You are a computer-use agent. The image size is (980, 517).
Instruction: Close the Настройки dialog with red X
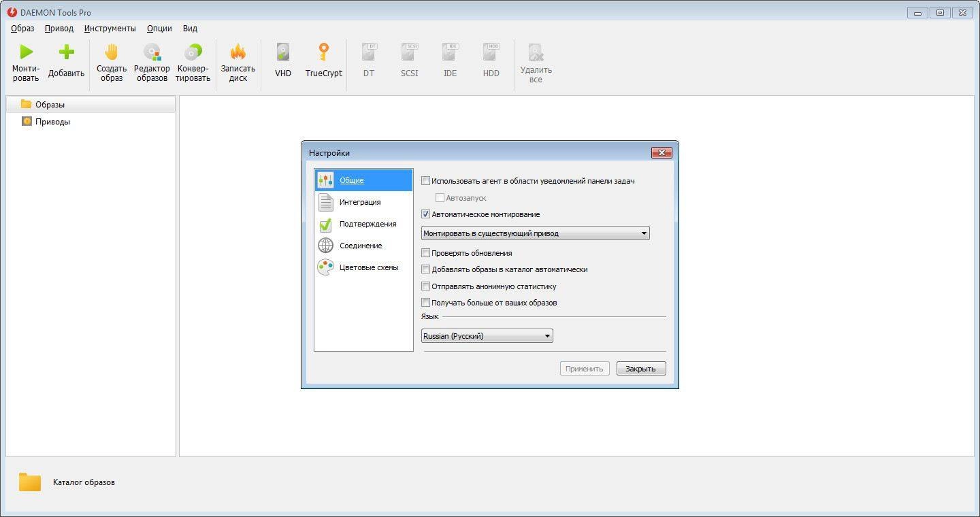click(x=661, y=153)
